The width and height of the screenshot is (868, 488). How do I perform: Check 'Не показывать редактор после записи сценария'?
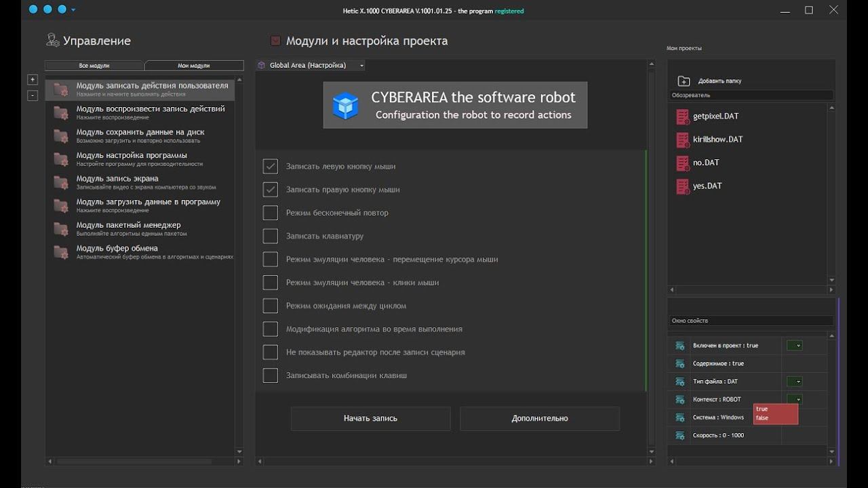(x=271, y=352)
